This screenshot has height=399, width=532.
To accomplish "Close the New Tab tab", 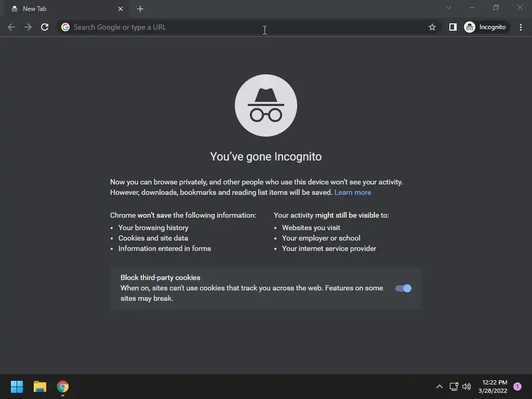I will click(121, 9).
